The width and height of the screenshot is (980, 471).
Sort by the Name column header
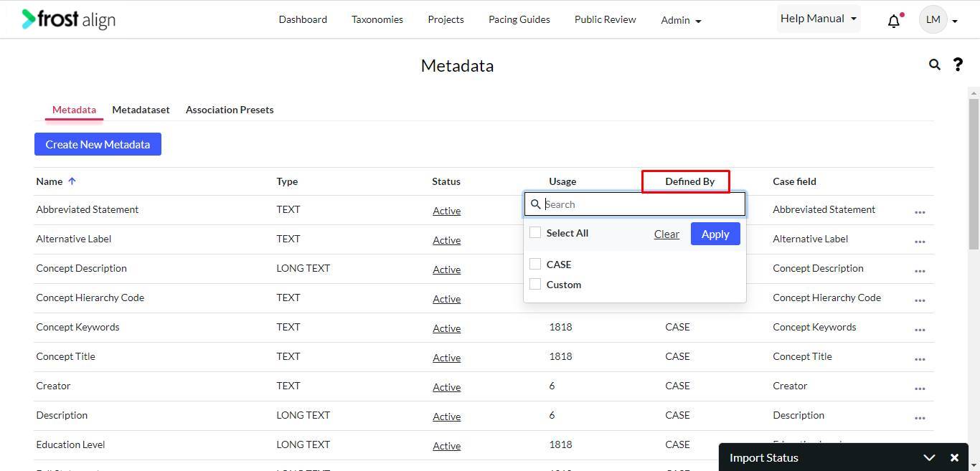(49, 181)
